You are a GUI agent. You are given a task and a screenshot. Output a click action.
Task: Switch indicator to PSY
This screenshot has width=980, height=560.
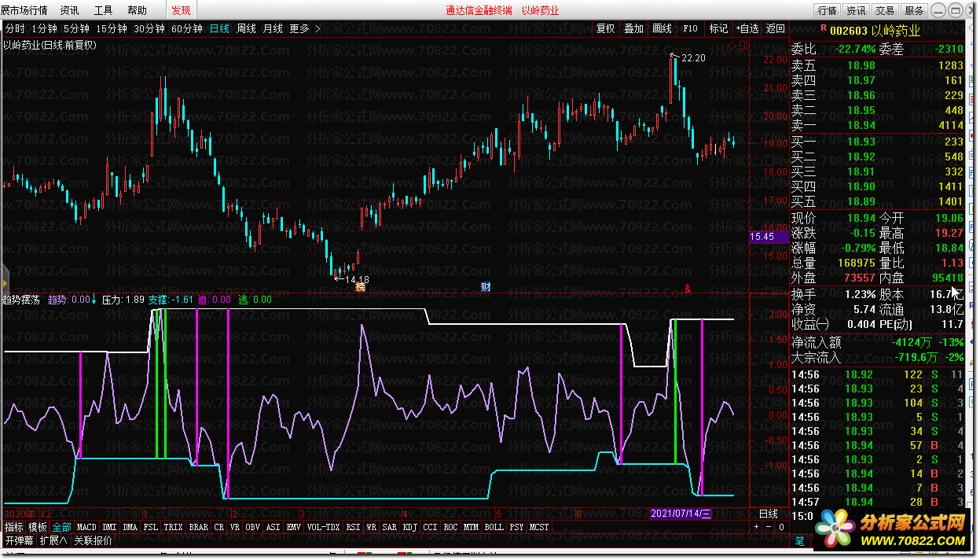pos(516,527)
